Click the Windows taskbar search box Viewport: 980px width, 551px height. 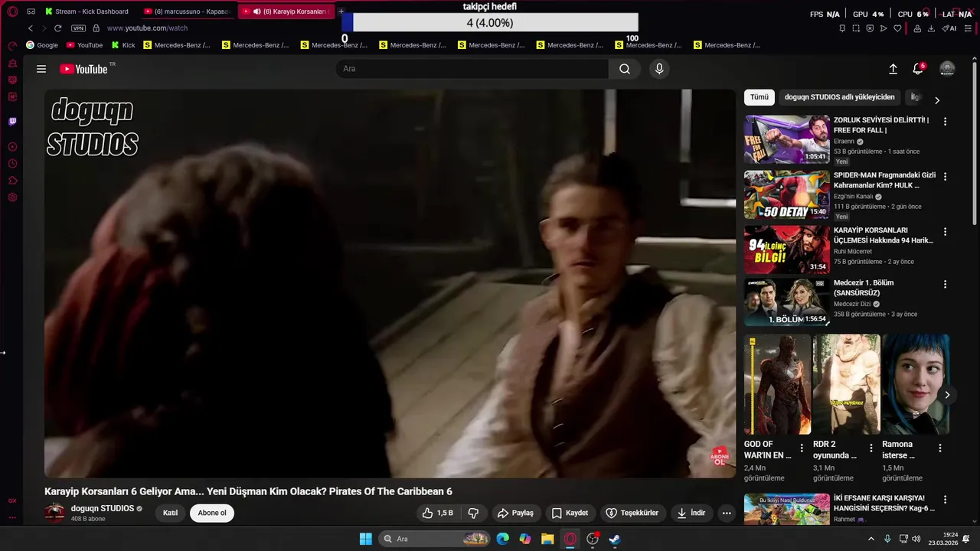(435, 539)
